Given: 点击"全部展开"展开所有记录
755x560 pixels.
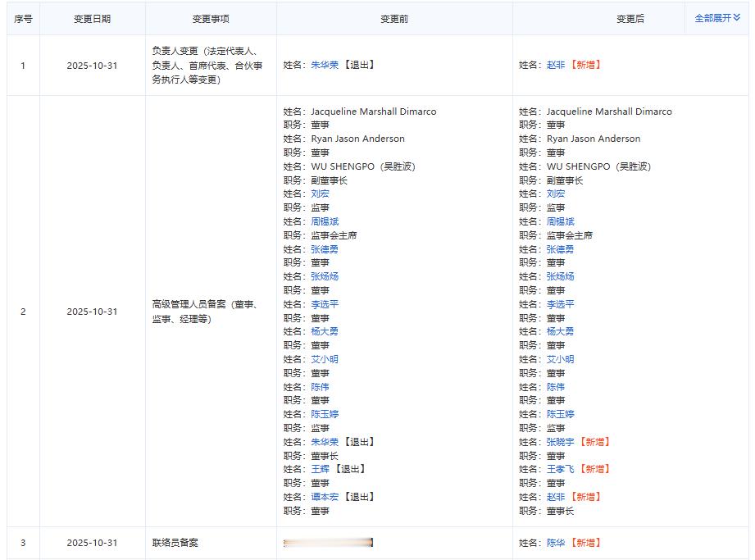Looking at the screenshot, I should point(707,17).
